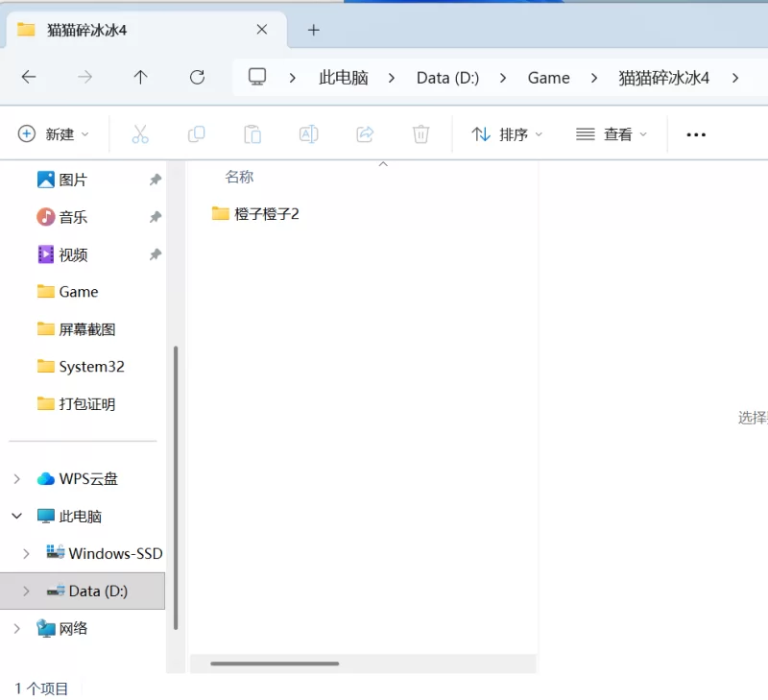Screen dimensions: 768x700
Task: Expand the Data (D:) drive node
Action: tap(27, 591)
